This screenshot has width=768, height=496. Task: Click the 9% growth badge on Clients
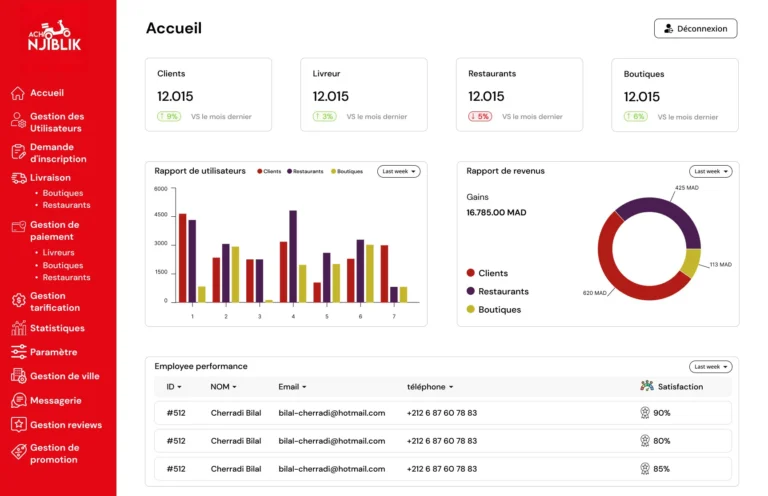169,117
